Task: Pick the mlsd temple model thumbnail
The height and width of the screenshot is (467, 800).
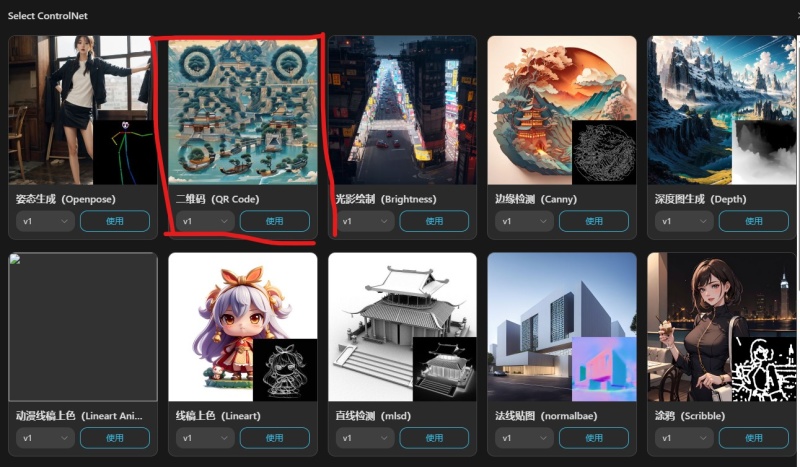Action: coord(403,327)
